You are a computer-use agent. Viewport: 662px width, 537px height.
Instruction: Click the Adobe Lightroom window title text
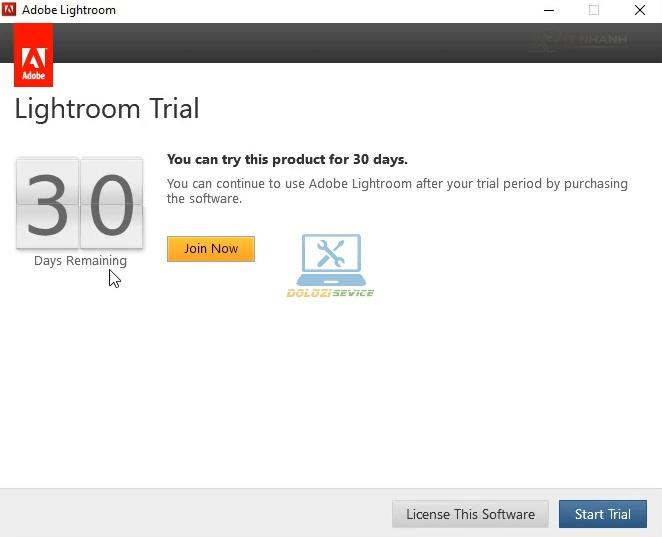pyautogui.click(x=69, y=10)
